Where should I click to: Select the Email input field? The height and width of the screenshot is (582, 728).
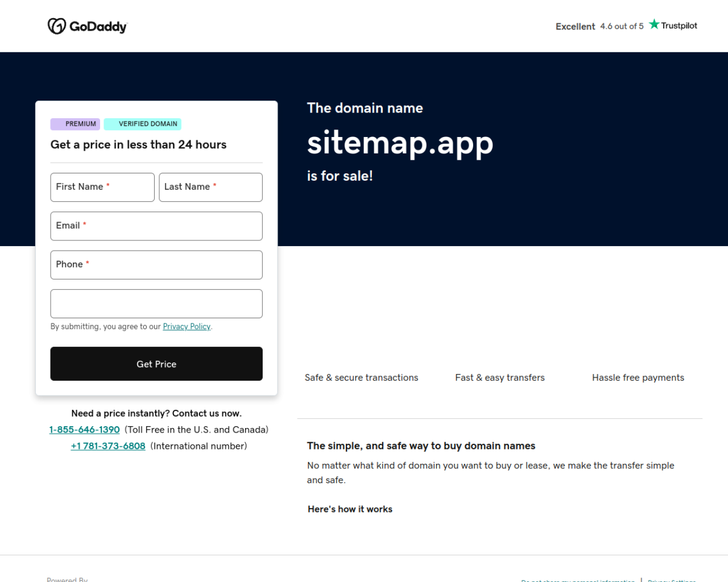(x=156, y=226)
